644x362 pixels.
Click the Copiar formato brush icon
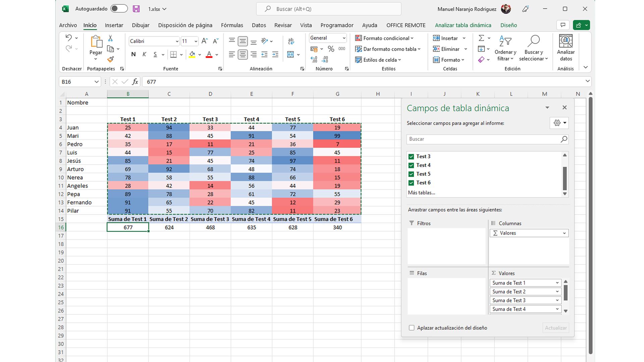(111, 59)
